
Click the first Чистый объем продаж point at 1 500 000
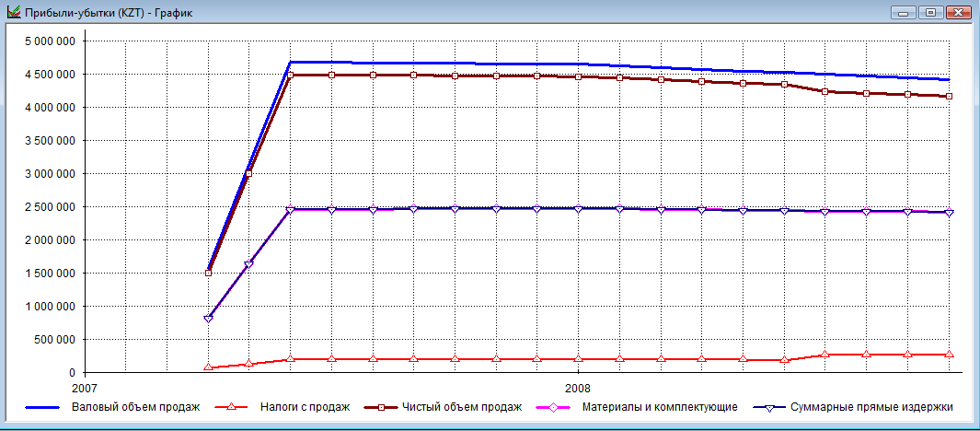208,273
